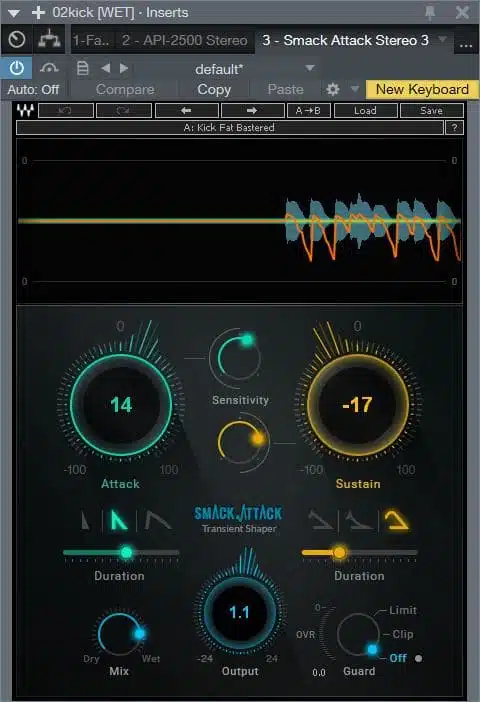Click the New Keyboard field

coord(422,90)
